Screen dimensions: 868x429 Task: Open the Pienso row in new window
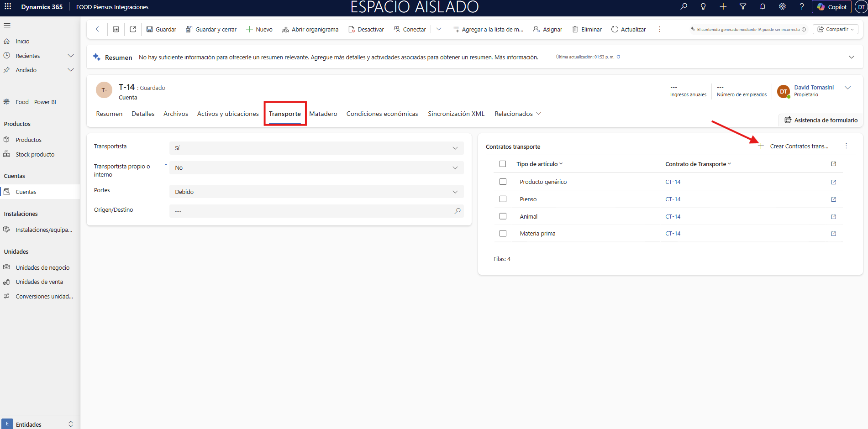click(833, 199)
